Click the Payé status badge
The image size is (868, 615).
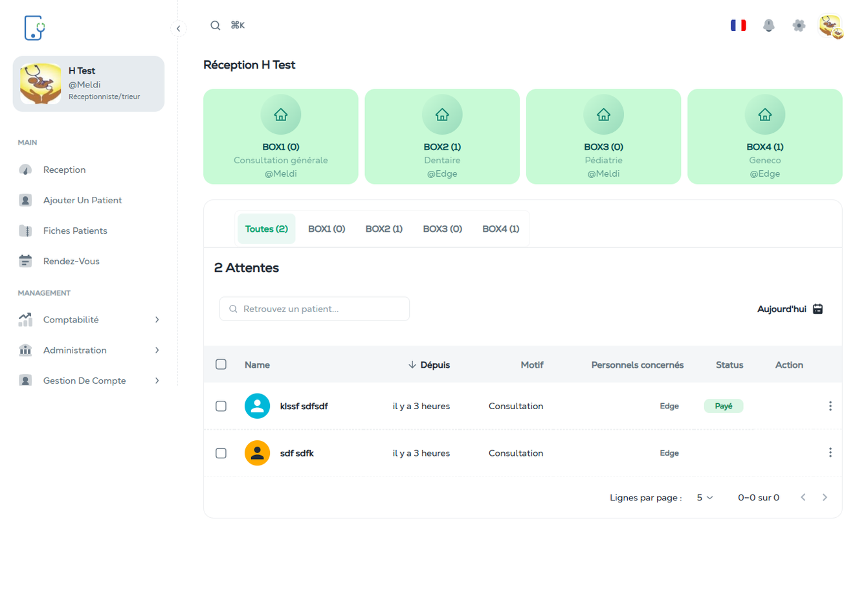pos(724,406)
